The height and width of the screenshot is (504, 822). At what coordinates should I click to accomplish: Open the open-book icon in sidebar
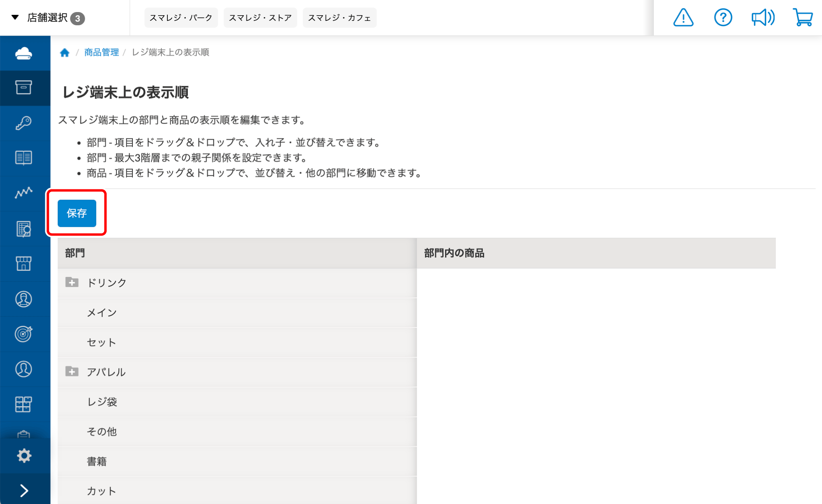point(24,158)
